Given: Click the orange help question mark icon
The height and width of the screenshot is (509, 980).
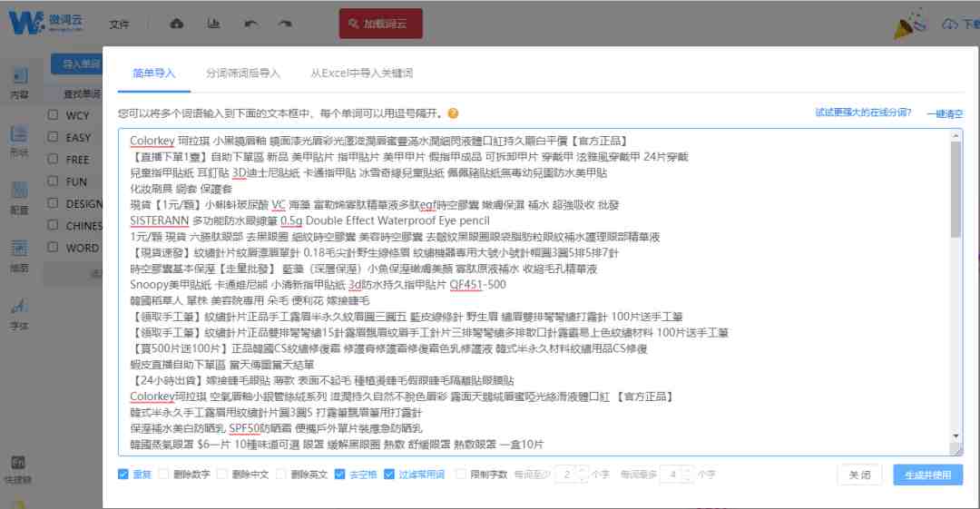Looking at the screenshot, I should pyautogui.click(x=453, y=113).
